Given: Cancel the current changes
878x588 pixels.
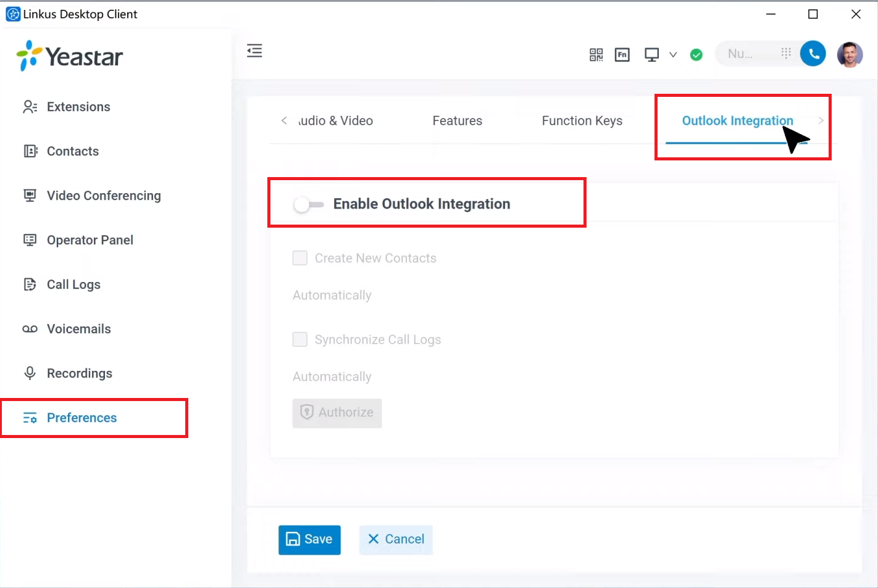Looking at the screenshot, I should (396, 539).
